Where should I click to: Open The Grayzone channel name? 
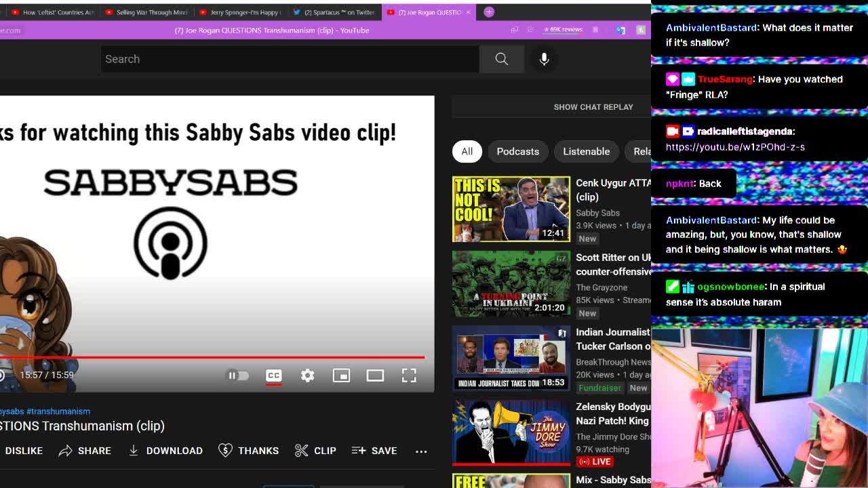coord(601,287)
